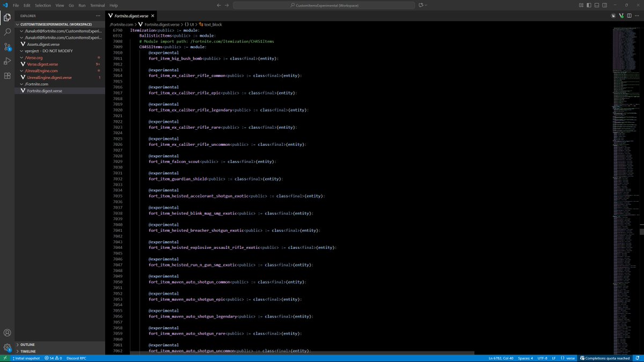Open Verse.digest.verse file
Image resolution: width=644 pixels, height=362 pixels.
coord(60,64)
